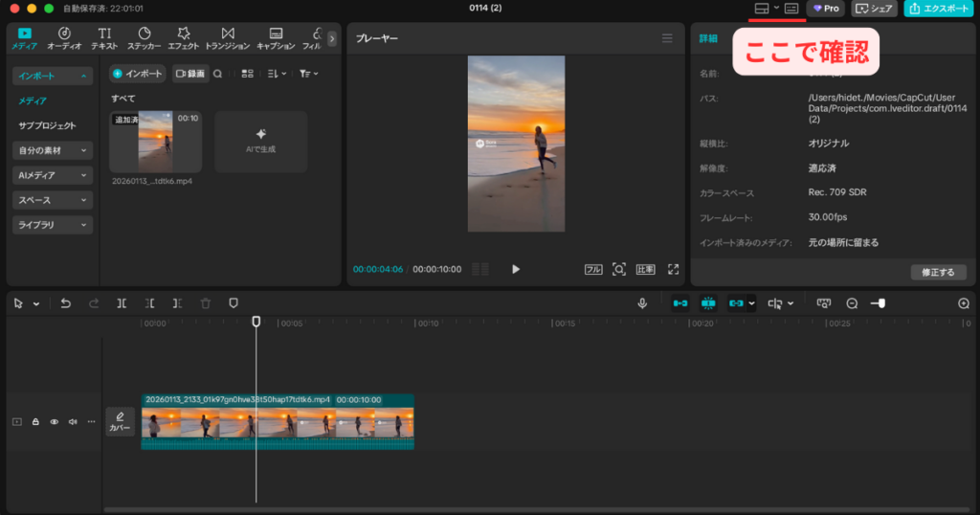Viewport: 980px width, 515px height.
Task: Mute the video track with speaker icon
Action: point(73,421)
